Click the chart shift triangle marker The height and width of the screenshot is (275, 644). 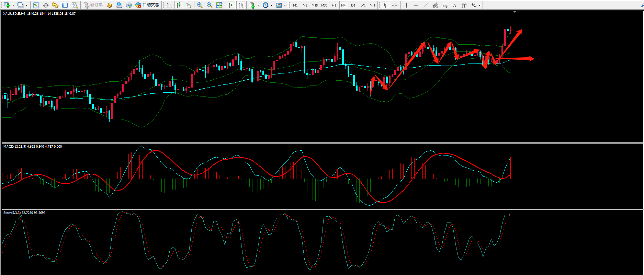(515, 12)
